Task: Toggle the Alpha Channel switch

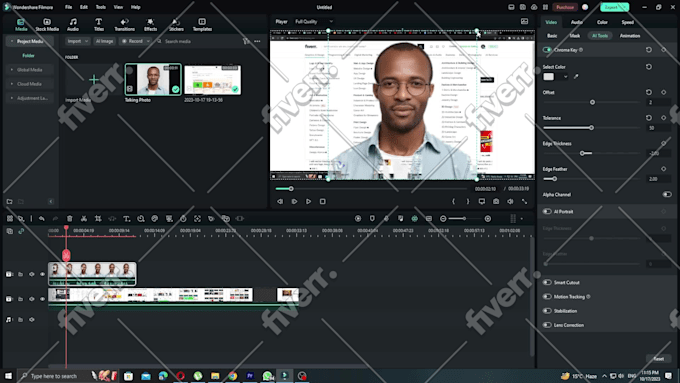Action: (x=667, y=194)
